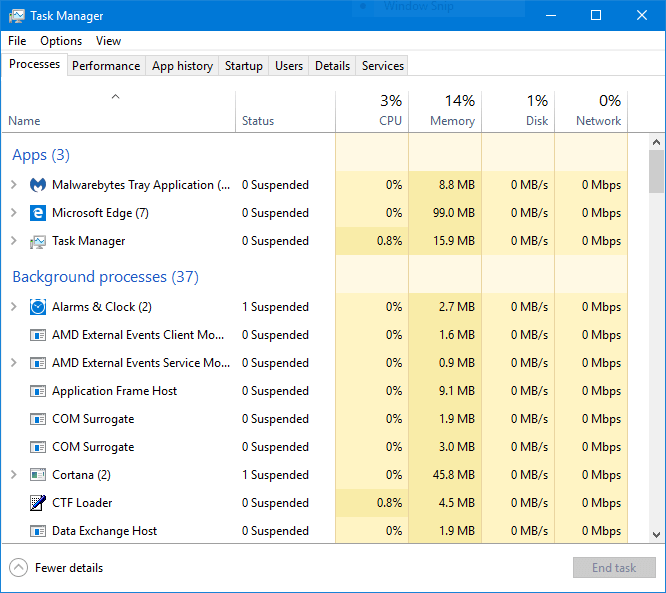
Task: Select the Application Frame Host name
Action: (x=114, y=391)
